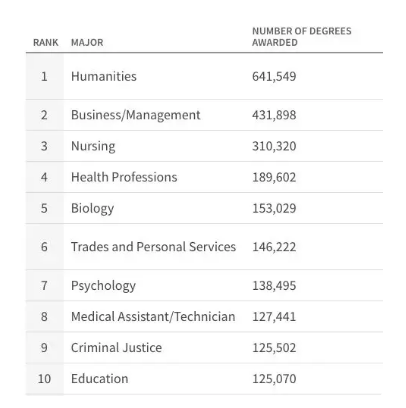Select the Criminal Justice major cell
This screenshot has height=408, width=406.
[x=116, y=348]
